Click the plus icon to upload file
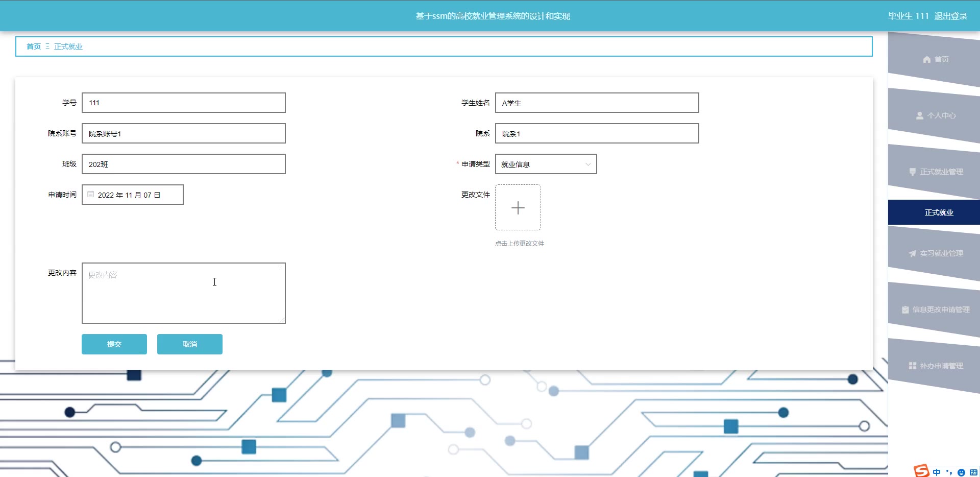 tap(518, 207)
